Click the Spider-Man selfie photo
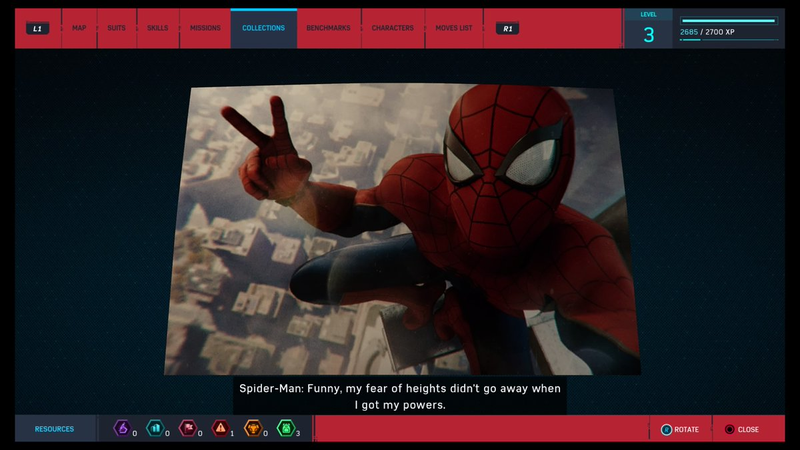Screen dimensions: 800x450 [x=403, y=230]
